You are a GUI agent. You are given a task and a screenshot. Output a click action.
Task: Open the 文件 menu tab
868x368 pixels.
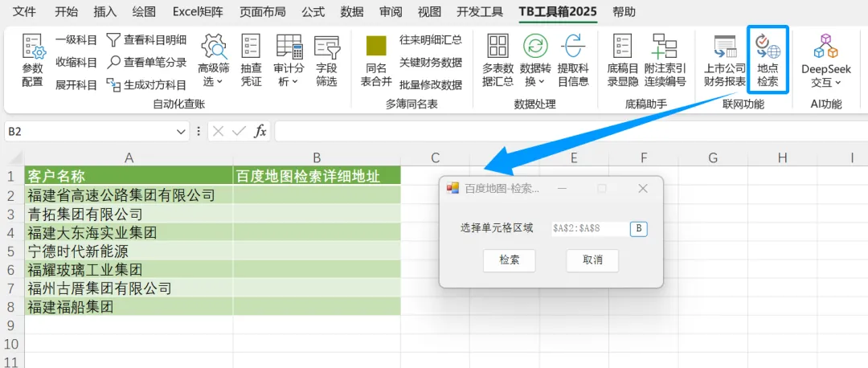(24, 11)
